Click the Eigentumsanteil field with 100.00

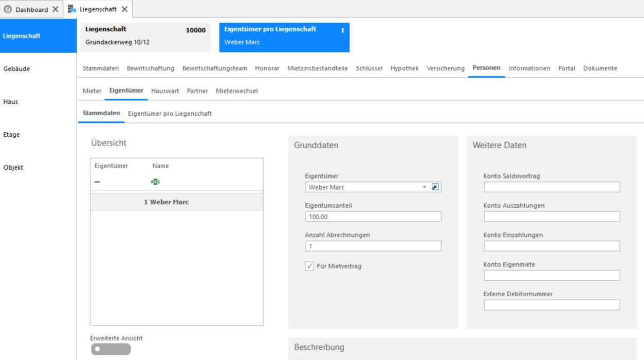click(373, 217)
